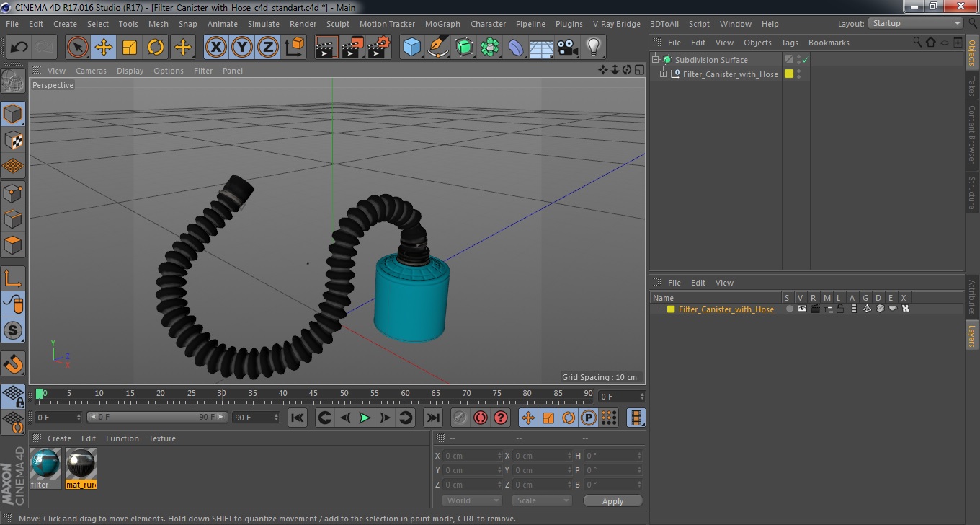The width and height of the screenshot is (980, 525).
Task: Render the current view with clapperboard icon
Action: tap(326, 48)
